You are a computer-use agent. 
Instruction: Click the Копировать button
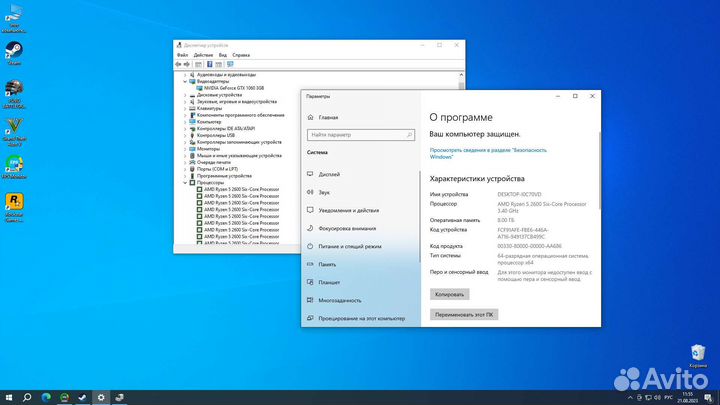pyautogui.click(x=450, y=294)
